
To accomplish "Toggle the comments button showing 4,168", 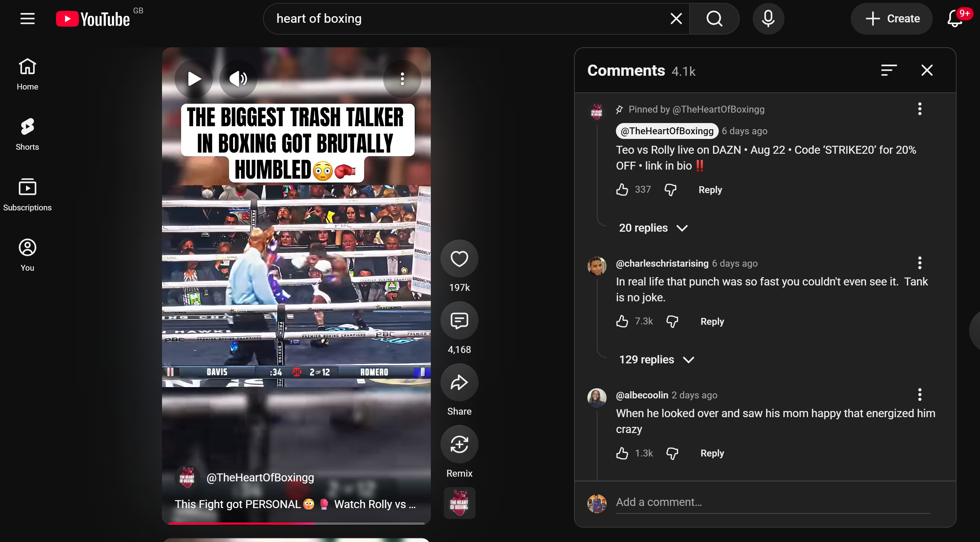I will (459, 321).
